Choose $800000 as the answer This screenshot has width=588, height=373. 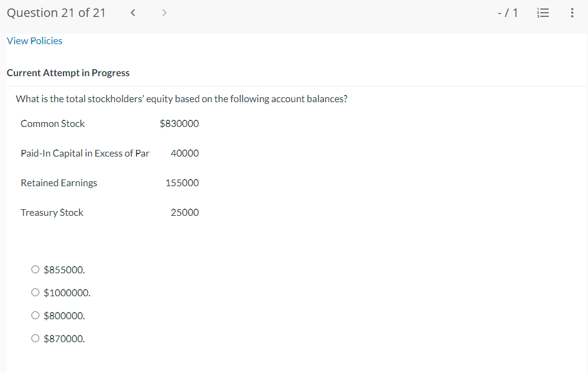35,315
